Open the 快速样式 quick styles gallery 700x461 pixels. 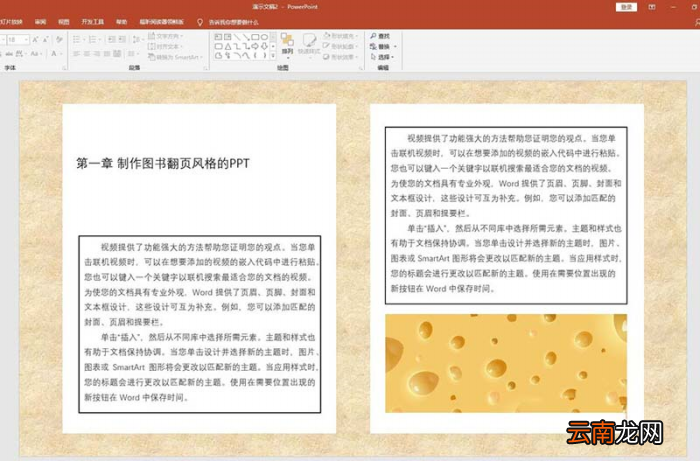pyautogui.click(x=309, y=45)
